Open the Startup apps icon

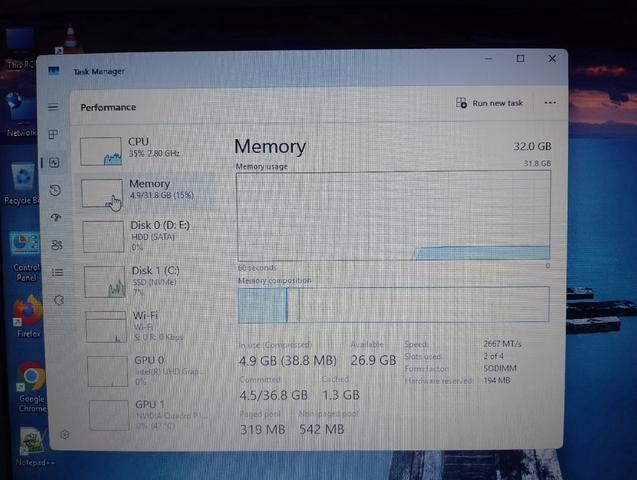pyautogui.click(x=56, y=217)
